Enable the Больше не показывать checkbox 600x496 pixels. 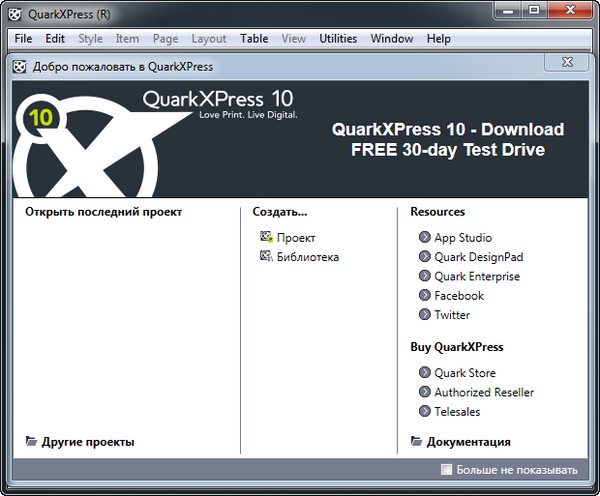tap(447, 470)
